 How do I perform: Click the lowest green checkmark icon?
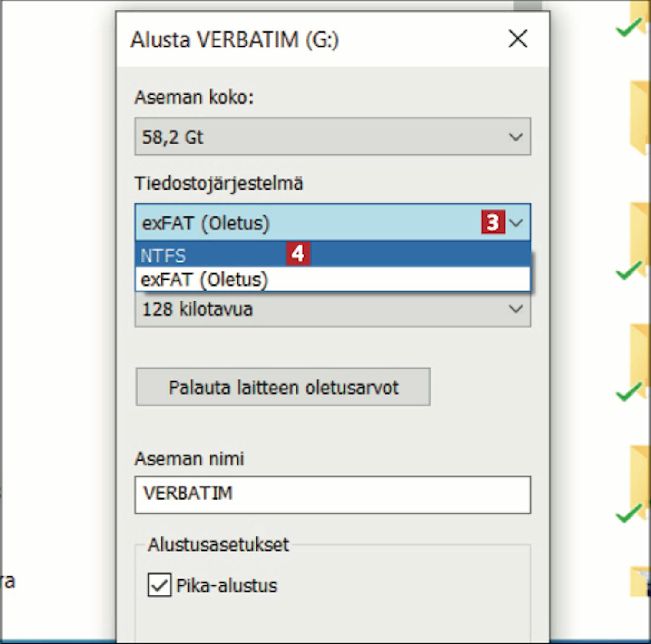(x=628, y=514)
